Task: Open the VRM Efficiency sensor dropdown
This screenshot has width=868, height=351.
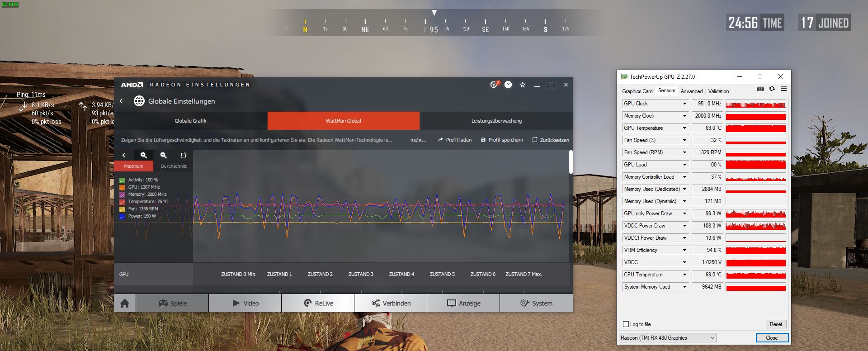Action: pos(684,250)
